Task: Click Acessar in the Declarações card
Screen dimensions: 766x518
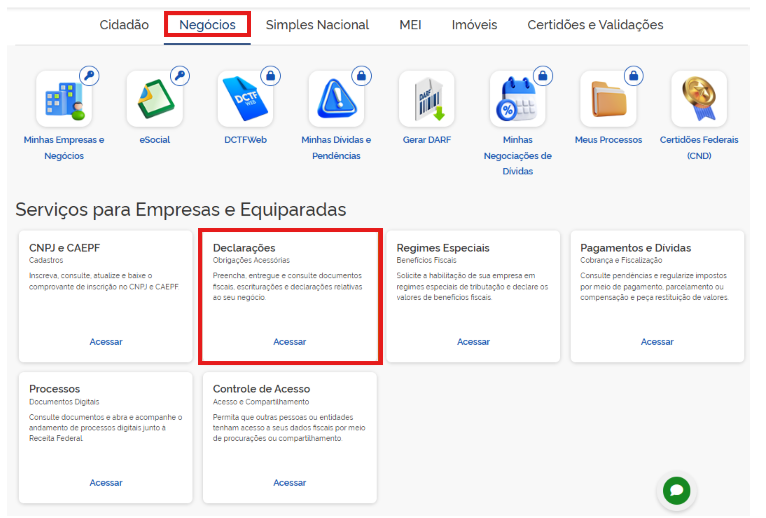Action: pos(289,342)
